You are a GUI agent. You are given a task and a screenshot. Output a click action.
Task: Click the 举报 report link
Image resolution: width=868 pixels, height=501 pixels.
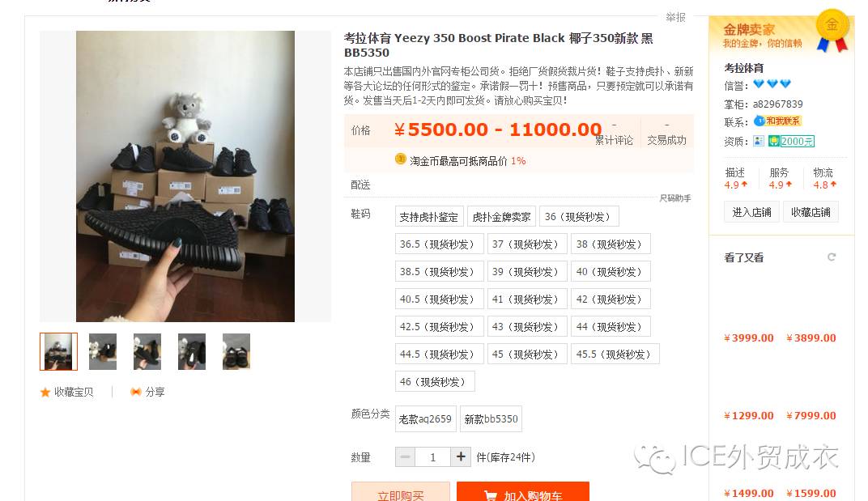point(675,17)
